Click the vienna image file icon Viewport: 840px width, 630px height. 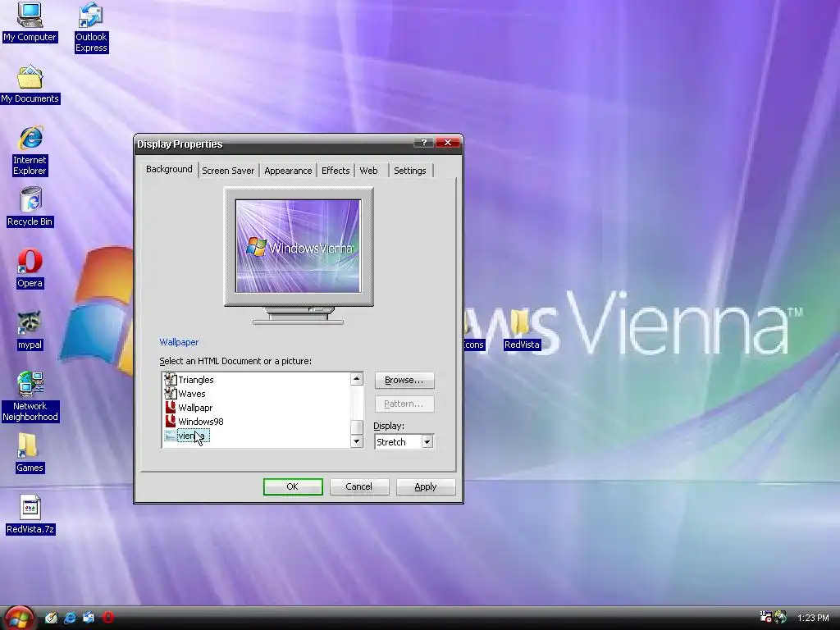(170, 436)
